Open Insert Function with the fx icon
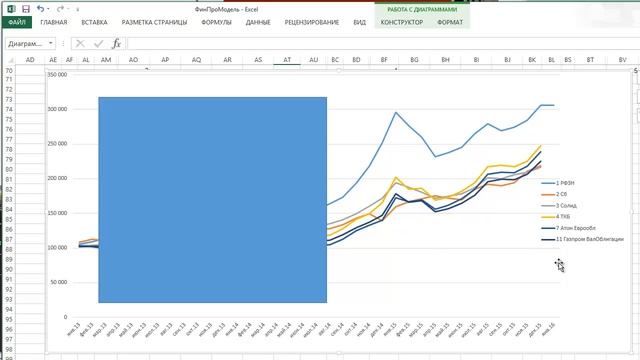 116,43
